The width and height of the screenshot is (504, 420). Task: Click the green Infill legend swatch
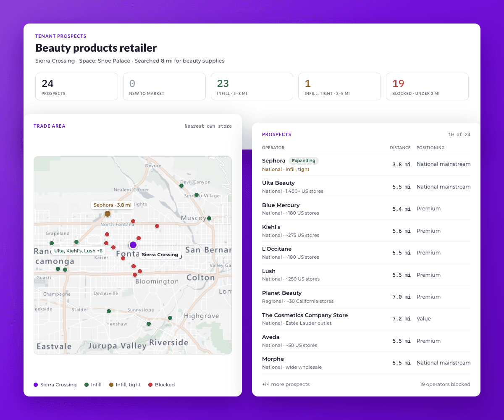(87, 385)
